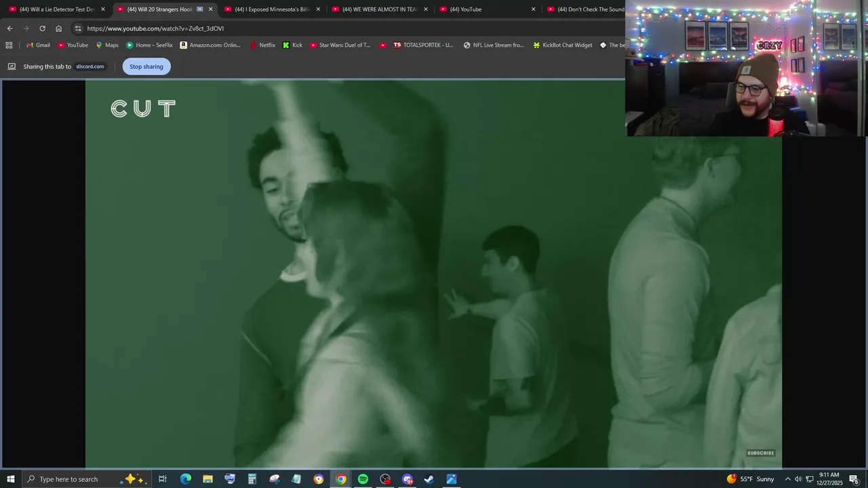
Task: Open the Gmail bookmark
Action: click(38, 45)
